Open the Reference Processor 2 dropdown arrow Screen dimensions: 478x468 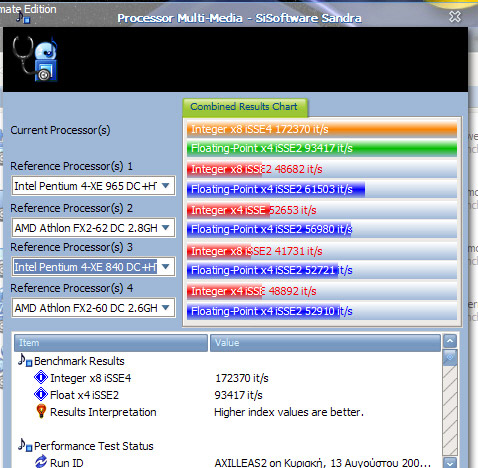(x=166, y=228)
